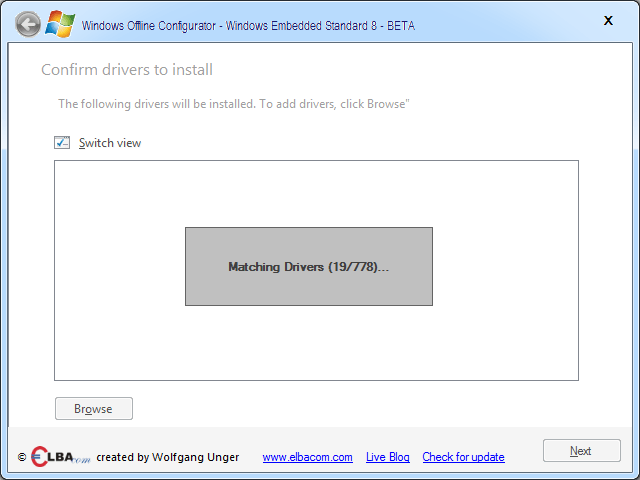Click the Next button
This screenshot has height=480, width=640.
(582, 451)
